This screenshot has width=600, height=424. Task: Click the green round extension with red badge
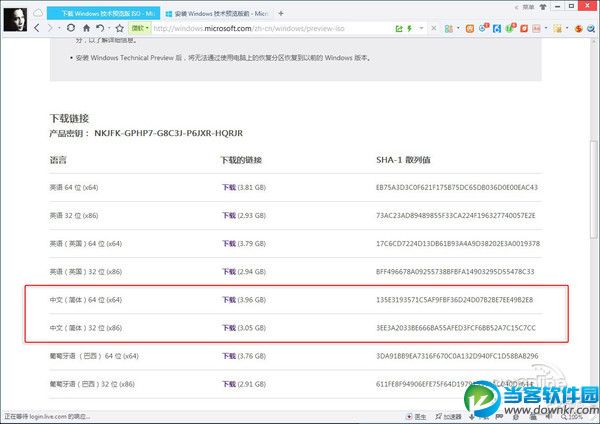point(510,28)
